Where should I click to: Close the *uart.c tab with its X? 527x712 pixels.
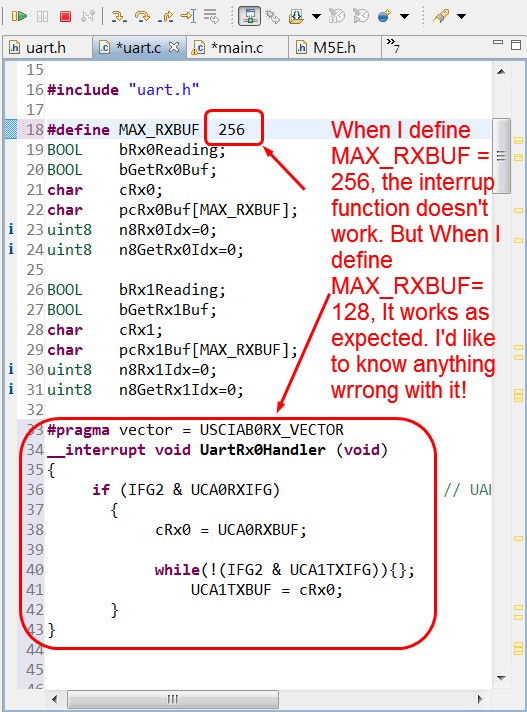pyautogui.click(x=174, y=47)
